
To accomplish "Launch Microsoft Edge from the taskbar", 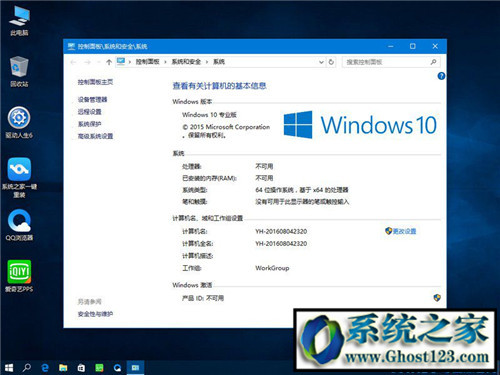I will tap(45, 368).
